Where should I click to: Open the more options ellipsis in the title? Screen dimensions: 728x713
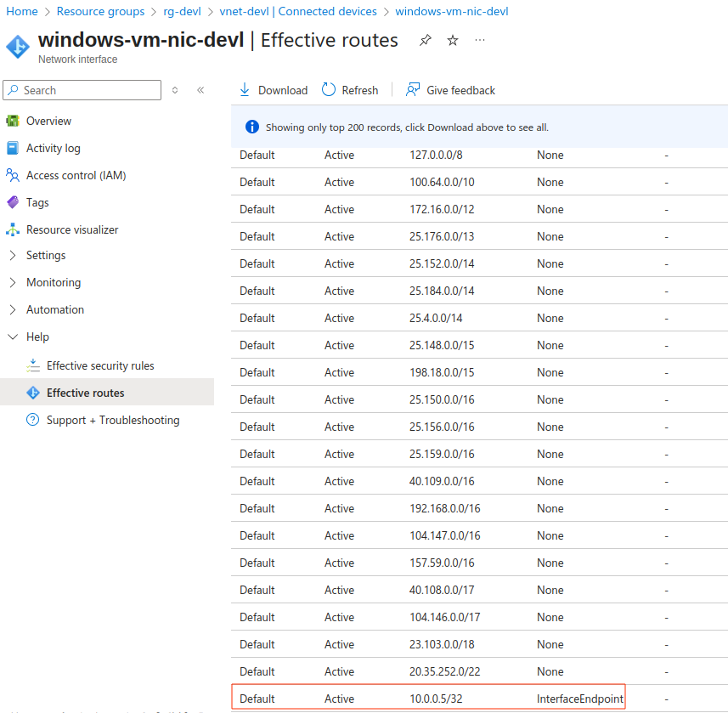(480, 41)
